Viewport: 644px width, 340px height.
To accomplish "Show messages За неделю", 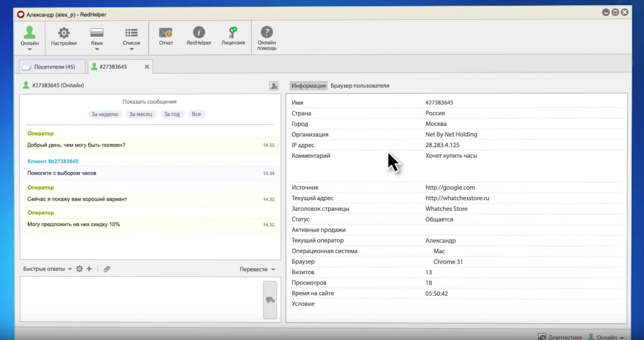I will (x=105, y=114).
